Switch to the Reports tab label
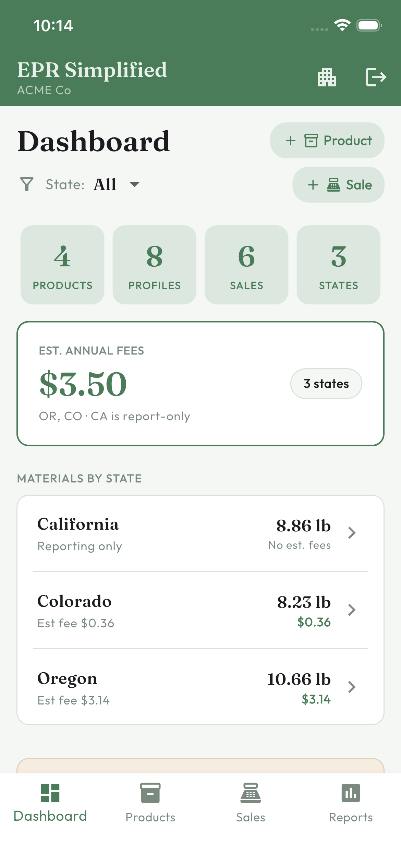 [351, 817]
